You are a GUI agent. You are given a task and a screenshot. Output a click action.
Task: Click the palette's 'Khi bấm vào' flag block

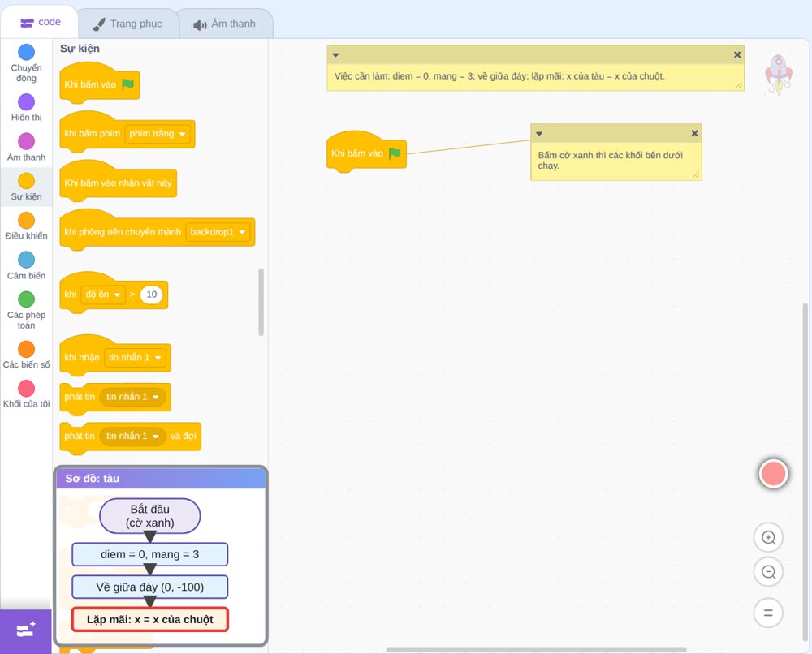[x=99, y=84]
